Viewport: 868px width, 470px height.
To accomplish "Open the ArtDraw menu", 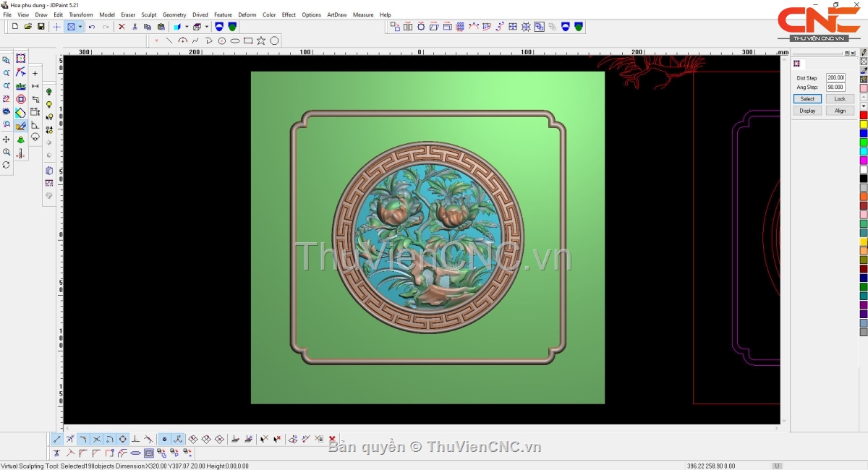I will pyautogui.click(x=336, y=14).
